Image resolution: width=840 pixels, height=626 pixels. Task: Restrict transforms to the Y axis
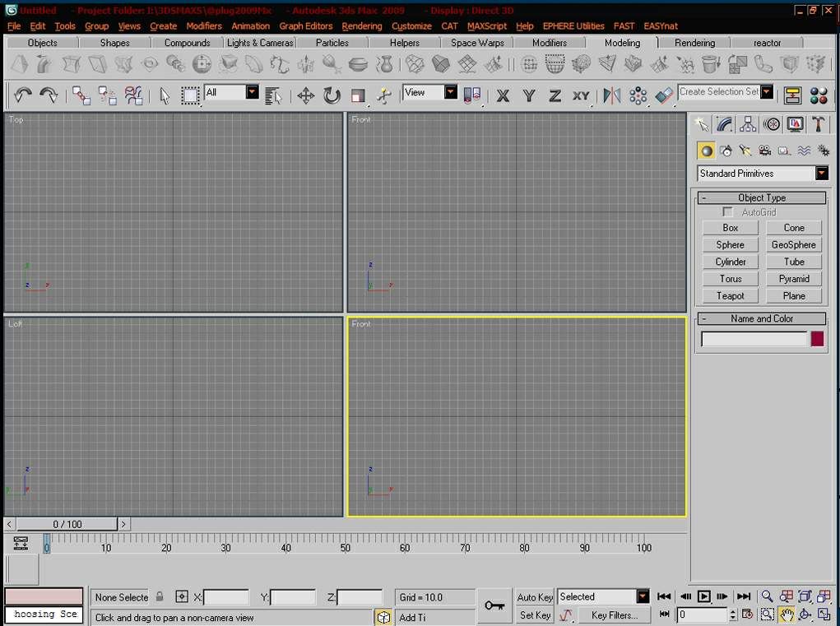[x=529, y=96]
